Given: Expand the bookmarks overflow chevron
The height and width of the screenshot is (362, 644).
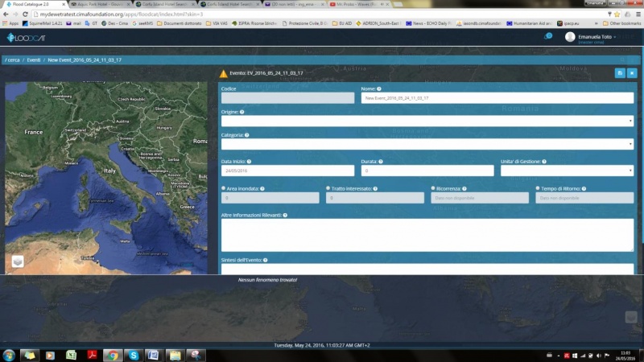Looking at the screenshot, I should click(596, 23).
